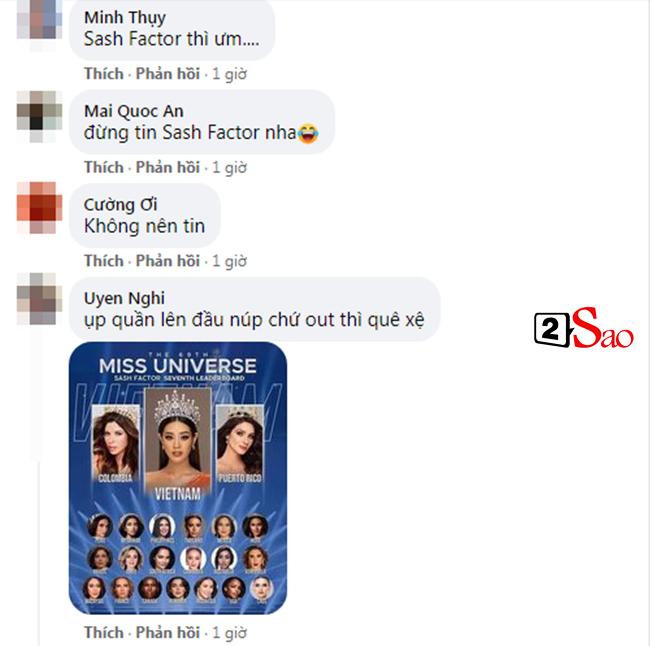The image size is (650, 646).
Task: Like Minh Thụy's comment with Thích
Action: point(104,74)
